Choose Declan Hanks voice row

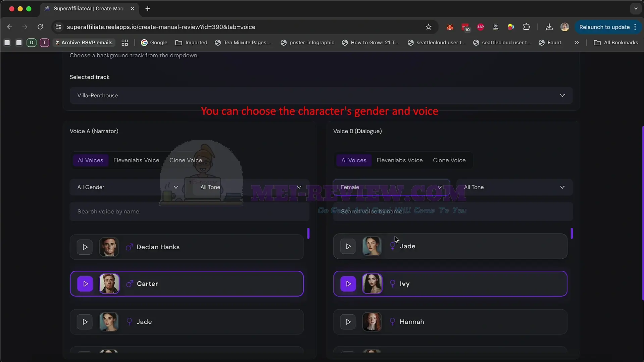[187, 247]
